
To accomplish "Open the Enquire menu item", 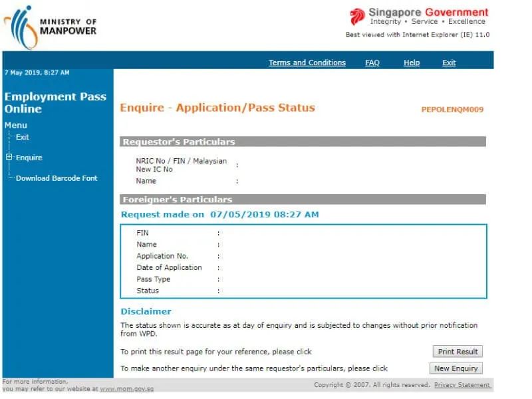I will [x=29, y=158].
